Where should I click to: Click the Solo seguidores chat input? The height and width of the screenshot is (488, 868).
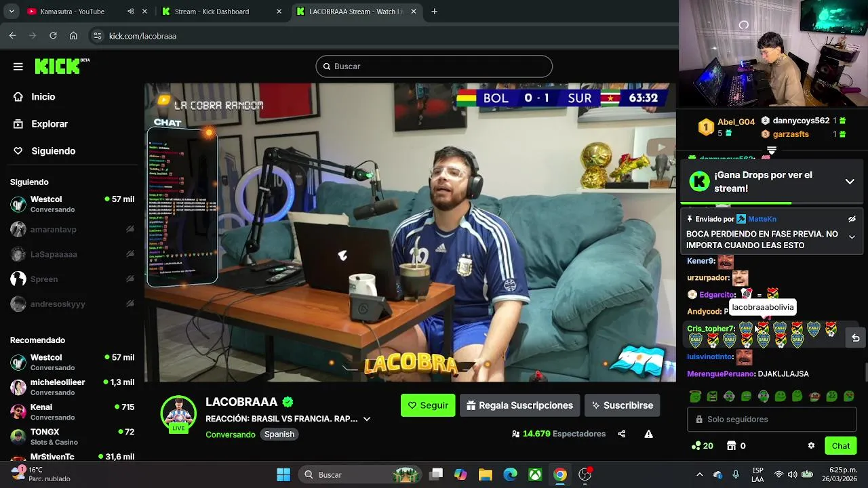772,420
